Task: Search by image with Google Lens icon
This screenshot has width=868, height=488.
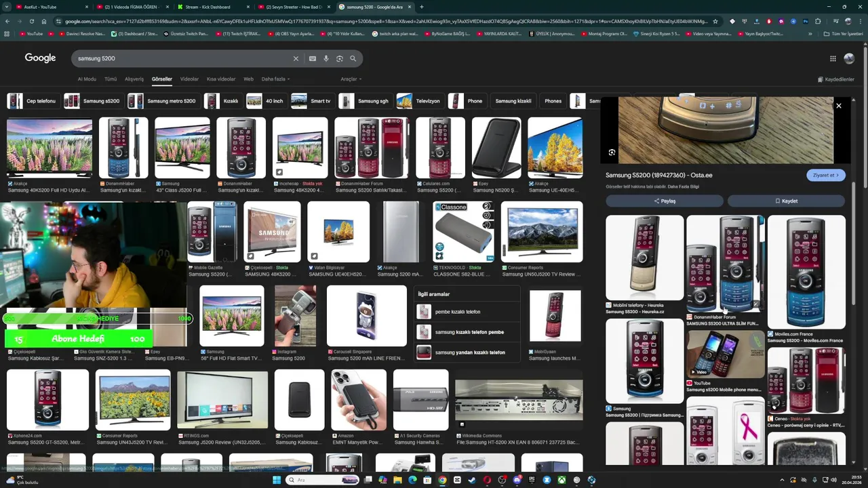Action: (x=340, y=59)
